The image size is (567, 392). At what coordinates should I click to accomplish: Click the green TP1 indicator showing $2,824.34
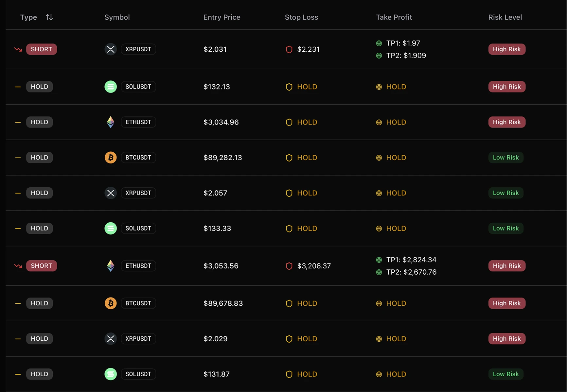[379, 260]
